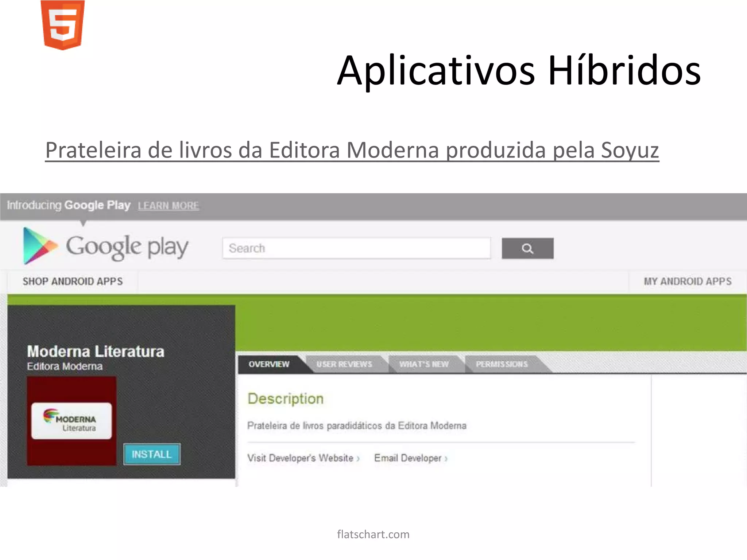Click the Google play wordmark
The width and height of the screenshot is (747, 560).
point(127,247)
